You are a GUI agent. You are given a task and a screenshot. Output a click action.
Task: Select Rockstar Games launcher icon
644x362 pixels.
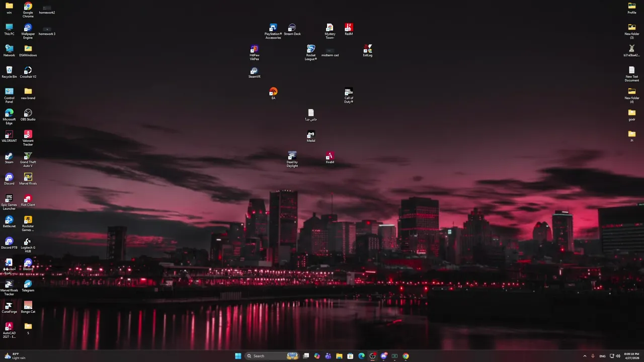(x=28, y=223)
